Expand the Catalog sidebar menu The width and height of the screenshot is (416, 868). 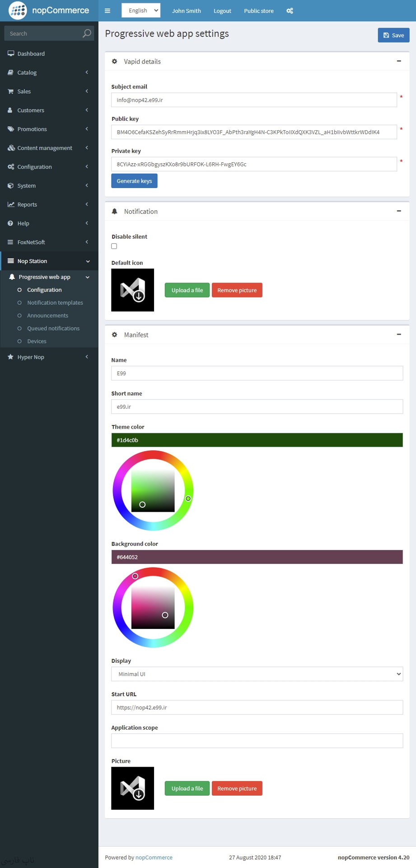click(x=27, y=73)
